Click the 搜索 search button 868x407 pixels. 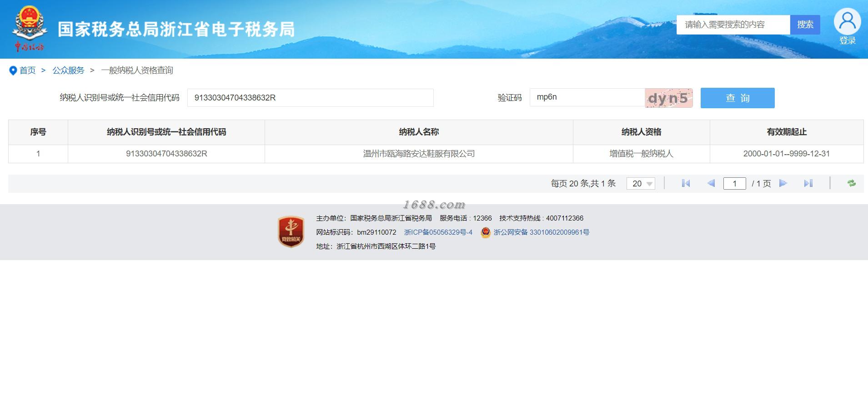click(x=805, y=25)
